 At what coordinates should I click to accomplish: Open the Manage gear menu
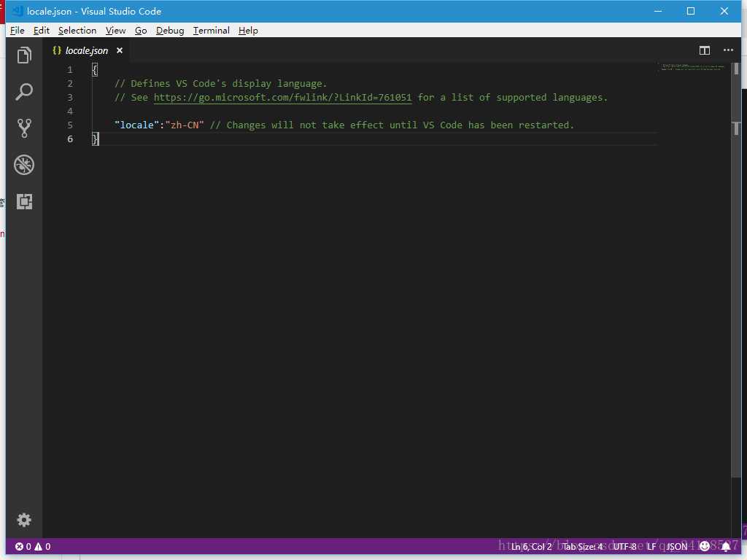point(24,519)
